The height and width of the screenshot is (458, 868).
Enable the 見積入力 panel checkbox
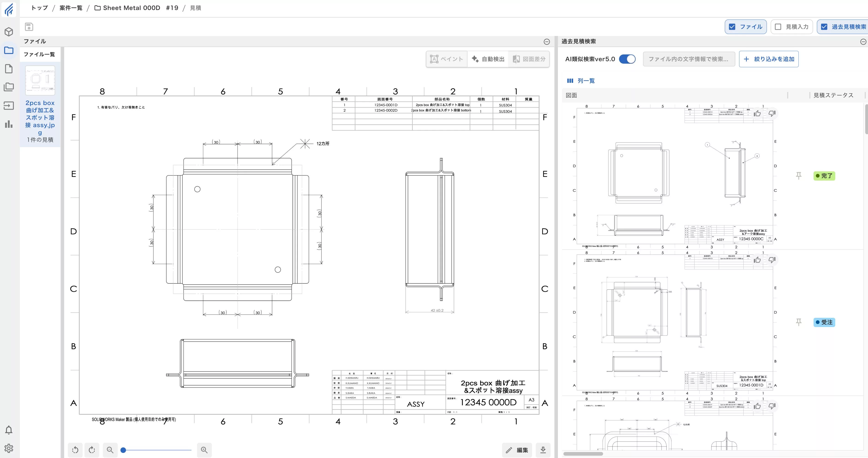point(778,27)
